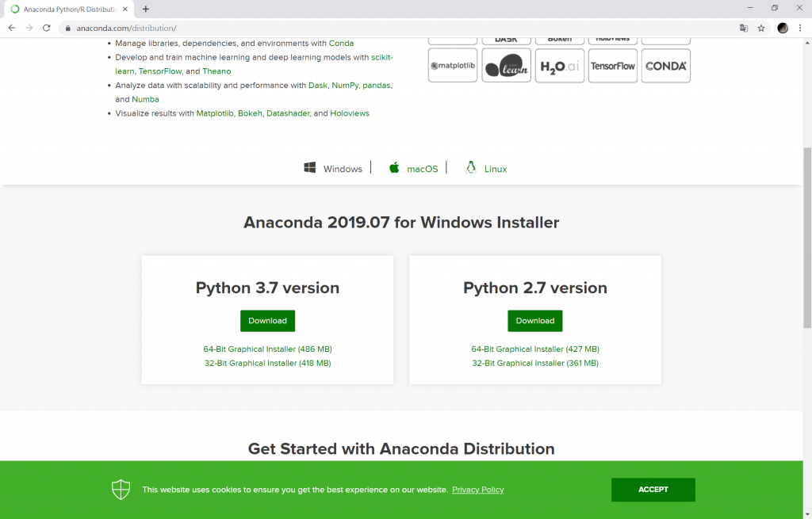Click the scrollbar down arrow
This screenshot has height=519, width=812.
click(806, 514)
